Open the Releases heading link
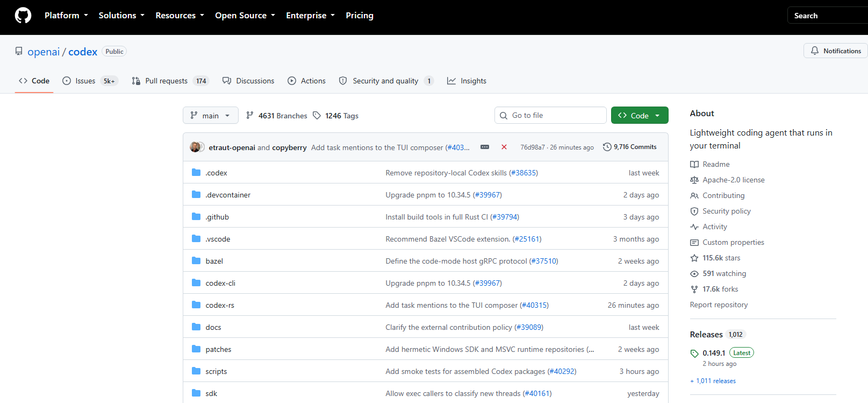868x403 pixels. click(706, 335)
